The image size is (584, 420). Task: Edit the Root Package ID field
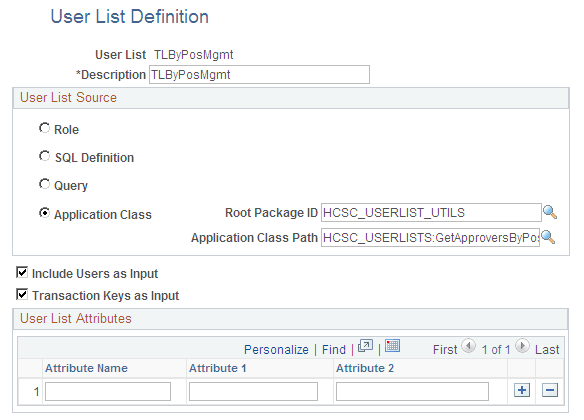click(431, 213)
